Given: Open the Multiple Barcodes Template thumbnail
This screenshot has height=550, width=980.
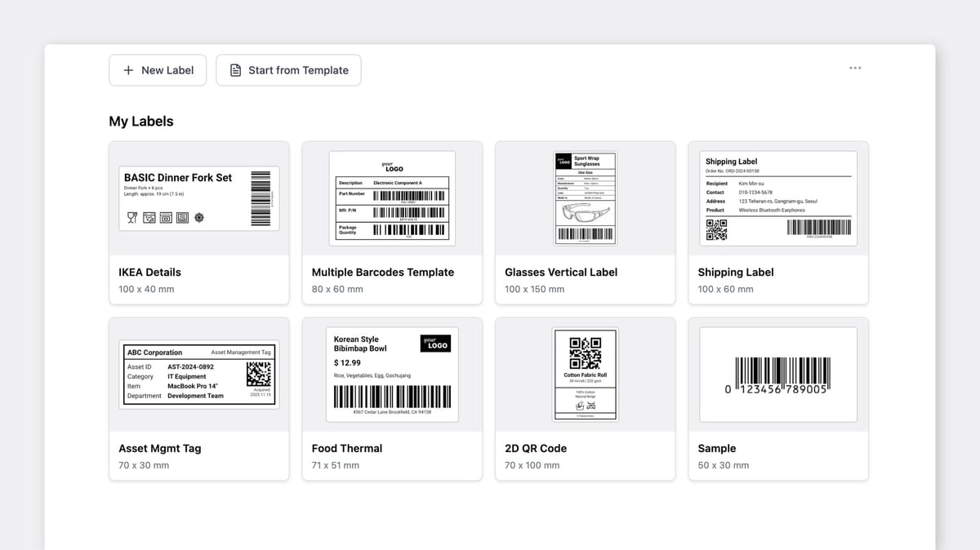Looking at the screenshot, I should (x=392, y=198).
